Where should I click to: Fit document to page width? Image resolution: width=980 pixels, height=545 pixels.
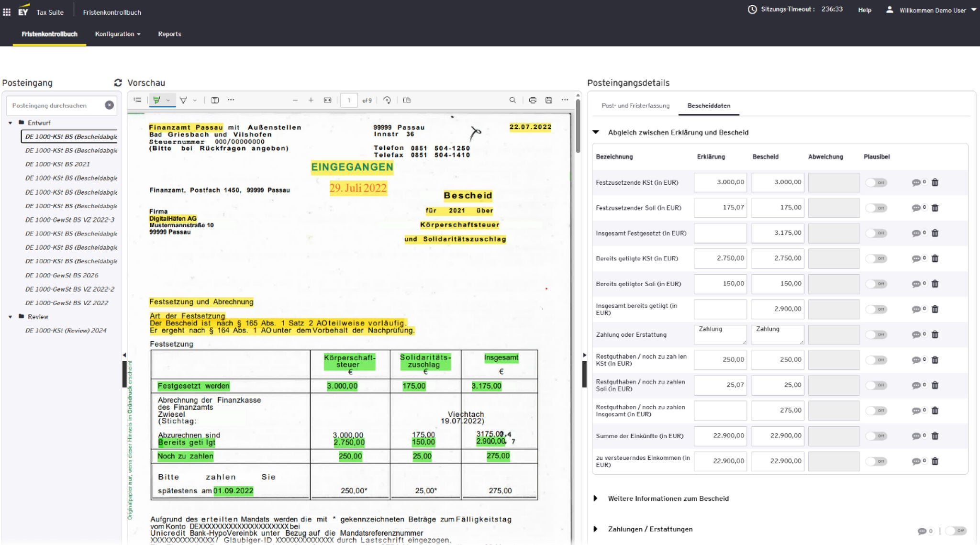327,100
